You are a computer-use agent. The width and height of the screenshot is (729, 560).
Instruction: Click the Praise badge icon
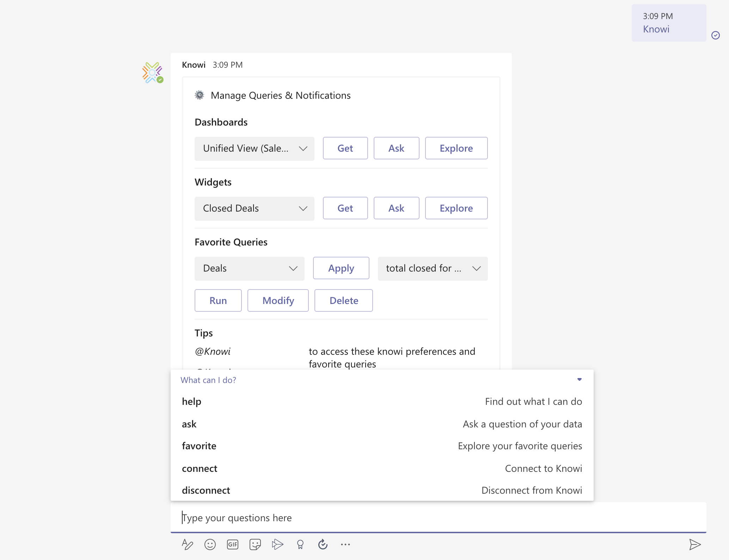tap(300, 544)
